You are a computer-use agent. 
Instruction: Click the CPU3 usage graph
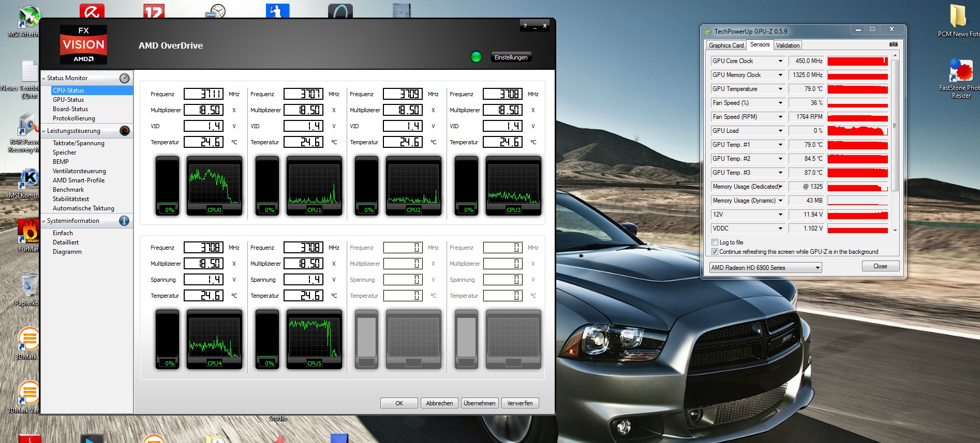(513, 186)
